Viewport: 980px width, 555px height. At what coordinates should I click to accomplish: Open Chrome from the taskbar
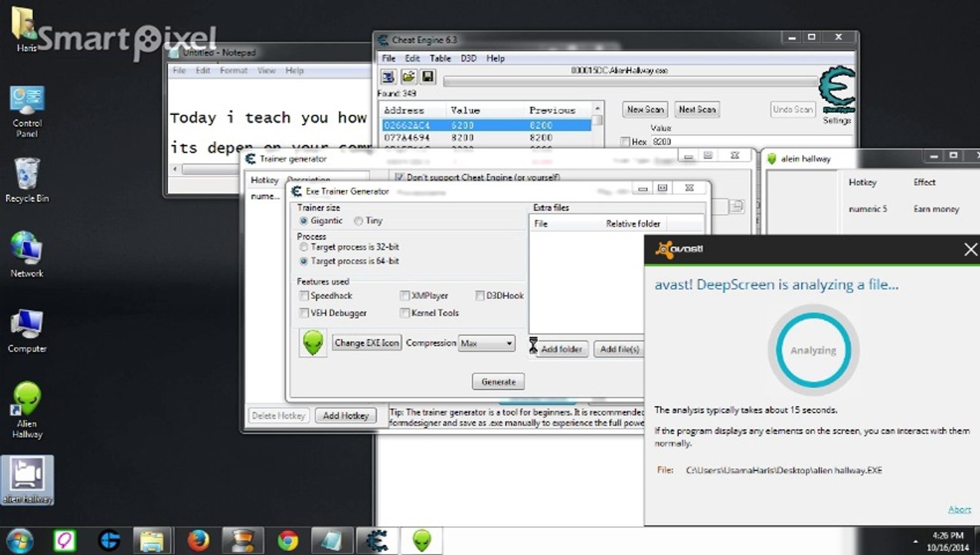click(287, 540)
